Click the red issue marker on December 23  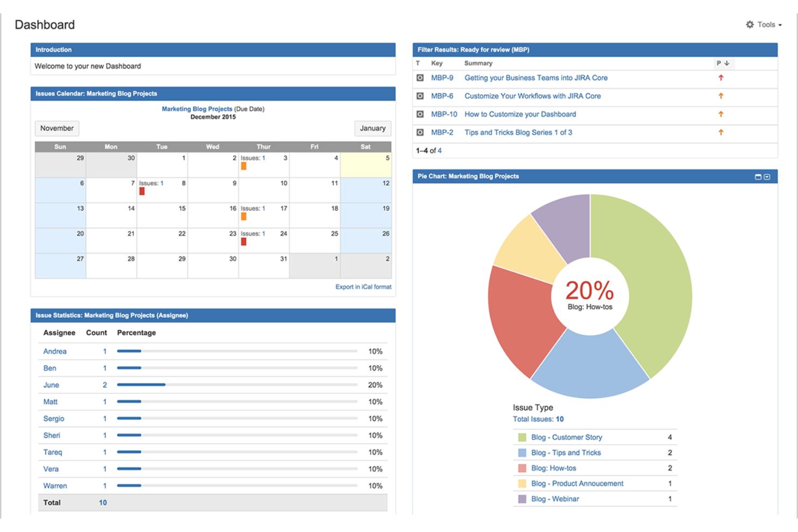244,242
